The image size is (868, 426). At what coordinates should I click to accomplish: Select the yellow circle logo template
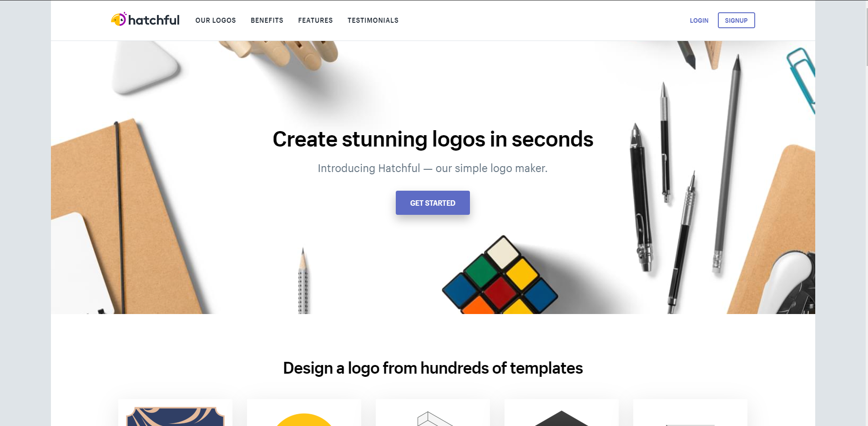click(304, 413)
